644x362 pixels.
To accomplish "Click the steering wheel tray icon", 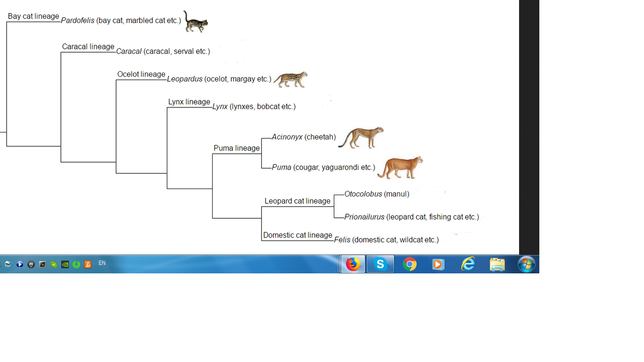I will [x=31, y=264].
